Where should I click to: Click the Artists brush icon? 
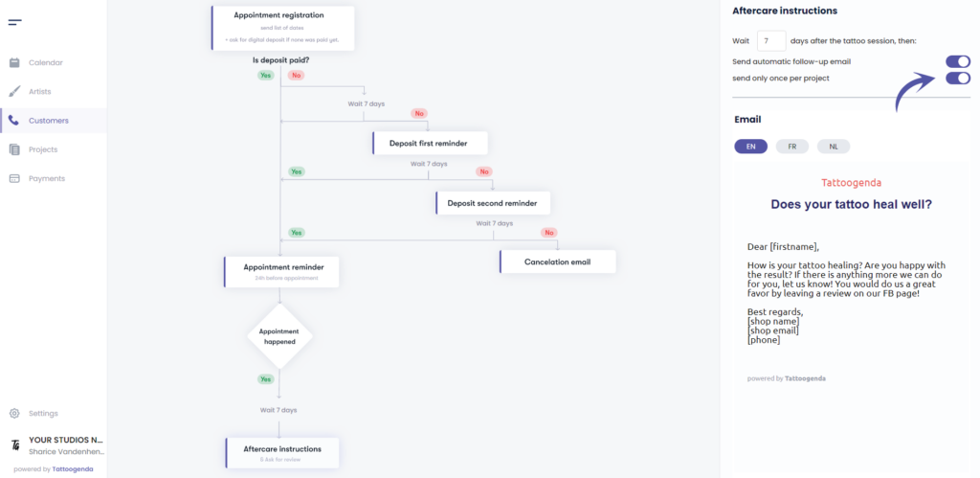click(14, 92)
